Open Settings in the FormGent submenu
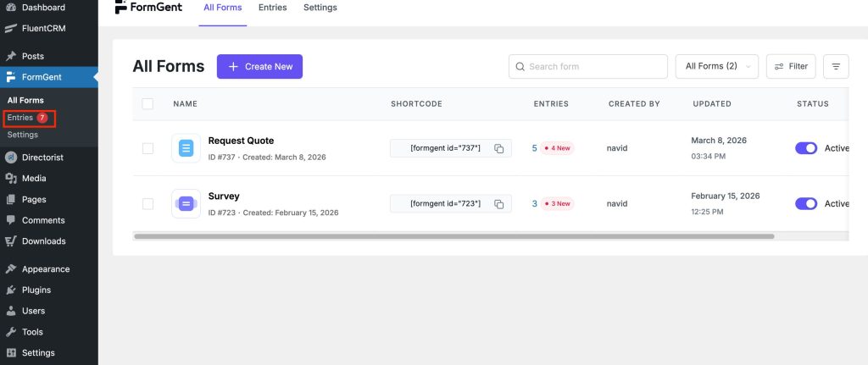 click(23, 135)
